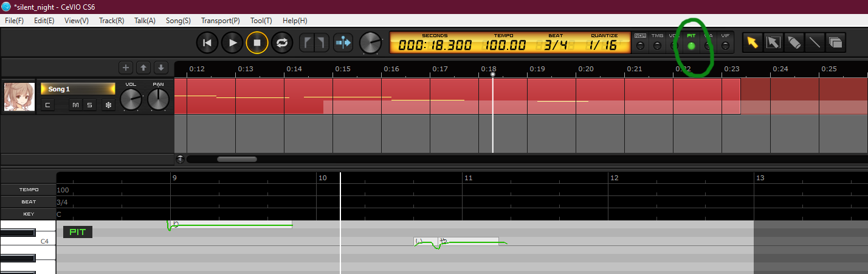Open the Quantize 1/16 setting

[604, 45]
